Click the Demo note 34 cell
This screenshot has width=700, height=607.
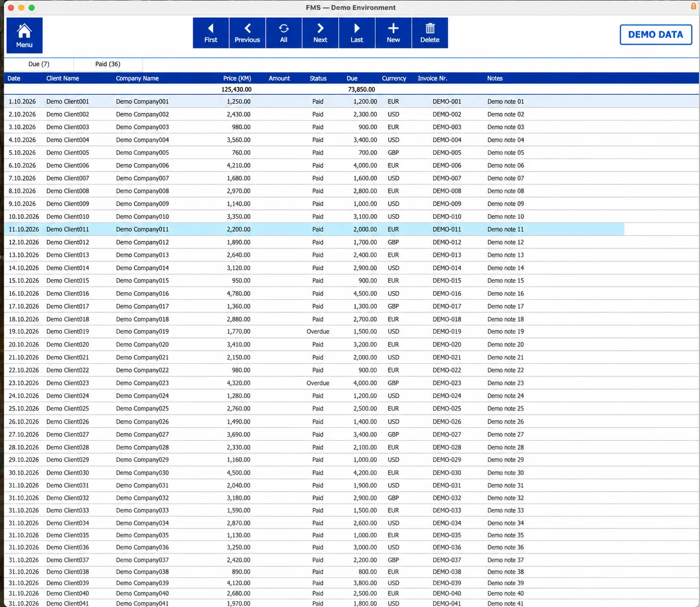point(505,523)
